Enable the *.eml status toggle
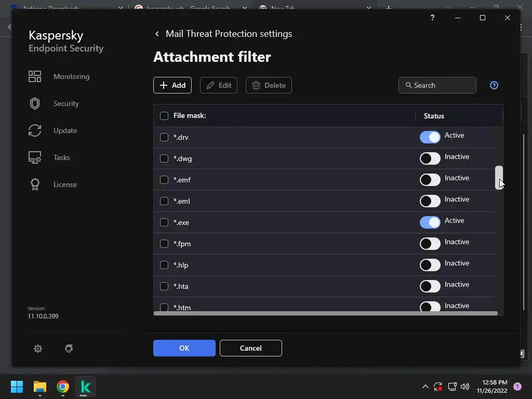532x399 pixels. point(430,201)
